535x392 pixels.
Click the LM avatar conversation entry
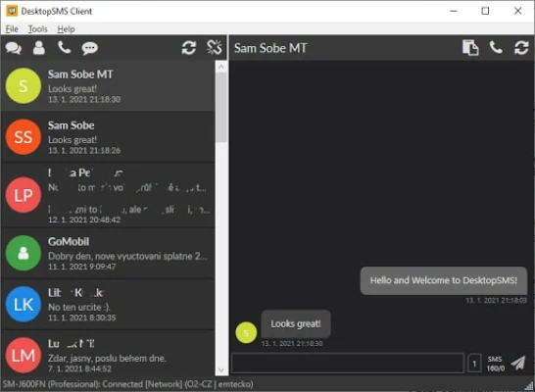[108, 354]
